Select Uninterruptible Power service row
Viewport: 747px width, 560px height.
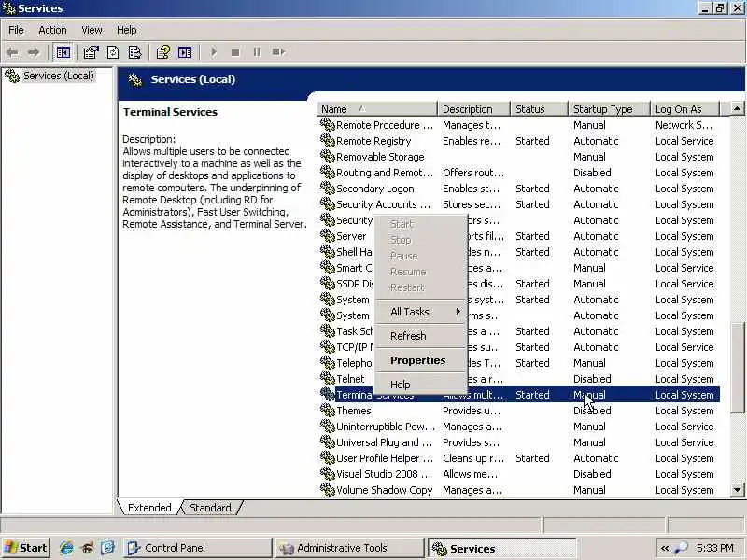click(519, 427)
